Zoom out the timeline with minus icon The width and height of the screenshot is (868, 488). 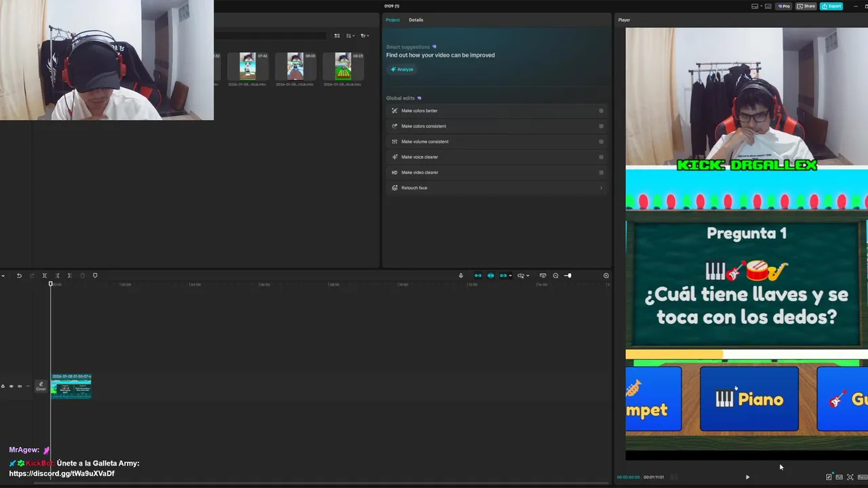555,275
